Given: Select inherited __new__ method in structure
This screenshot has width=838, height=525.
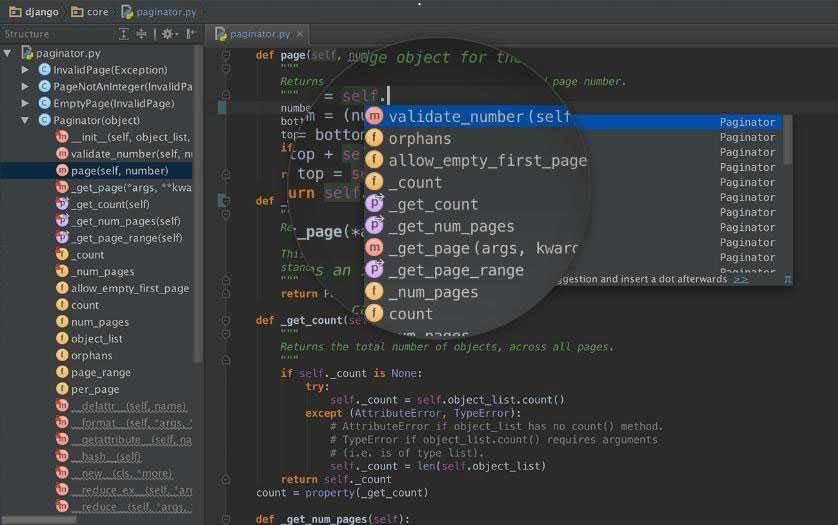Looking at the screenshot, I should click(122, 474).
